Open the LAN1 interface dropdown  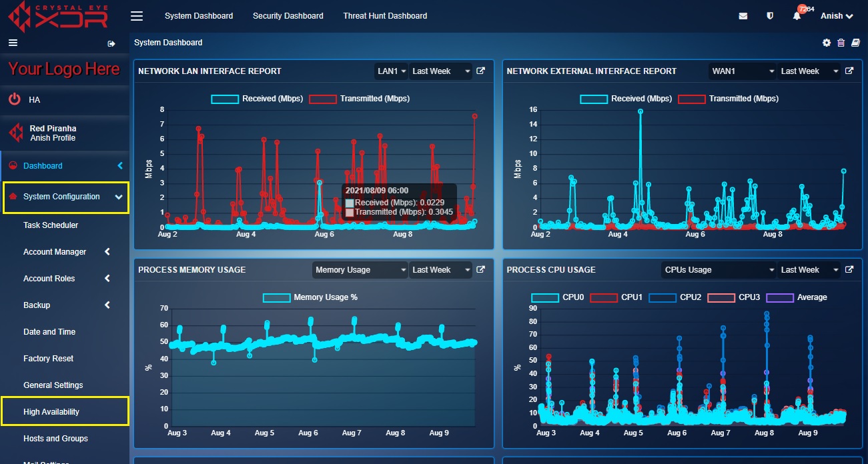(x=391, y=71)
